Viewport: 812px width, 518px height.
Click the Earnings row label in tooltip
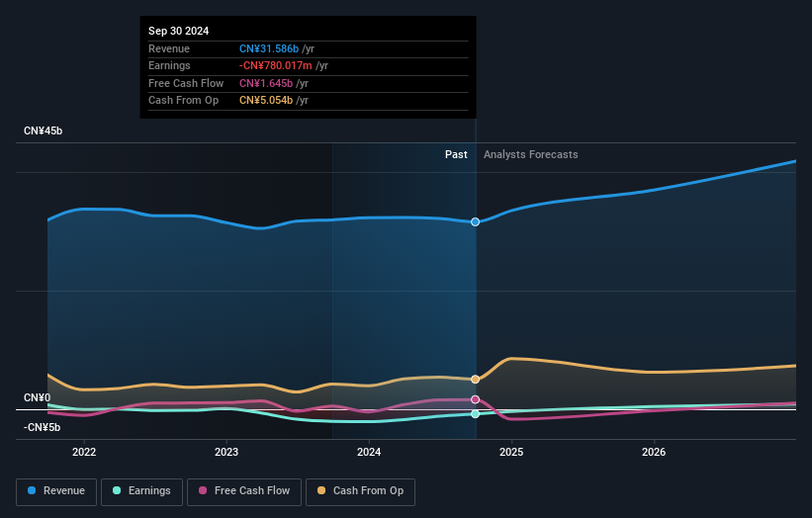click(169, 65)
